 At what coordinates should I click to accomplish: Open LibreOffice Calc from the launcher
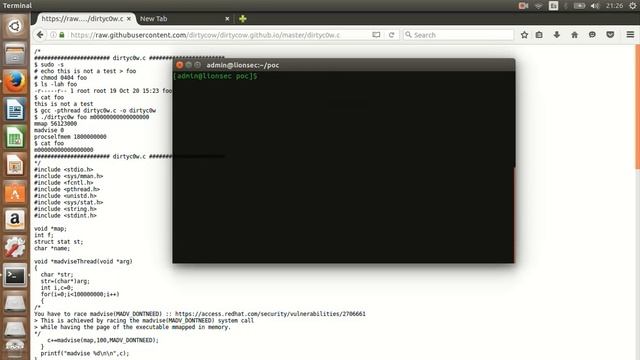[15, 137]
